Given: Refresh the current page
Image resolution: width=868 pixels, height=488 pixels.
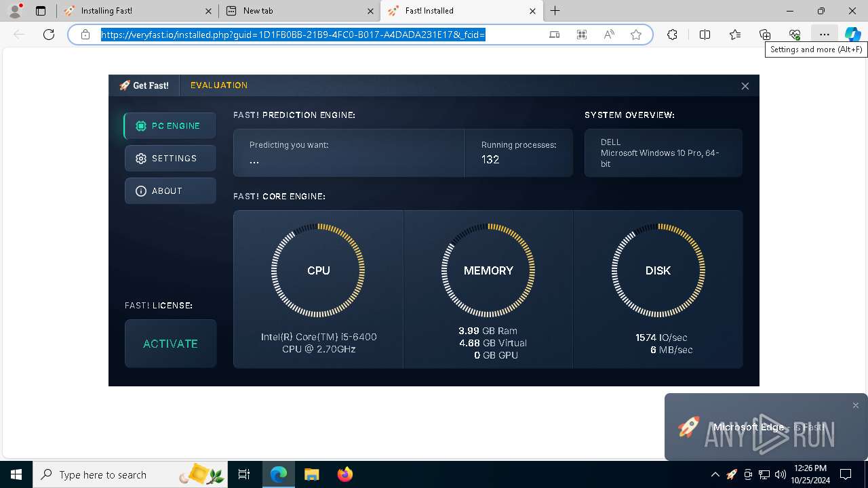Looking at the screenshot, I should pyautogui.click(x=49, y=35).
